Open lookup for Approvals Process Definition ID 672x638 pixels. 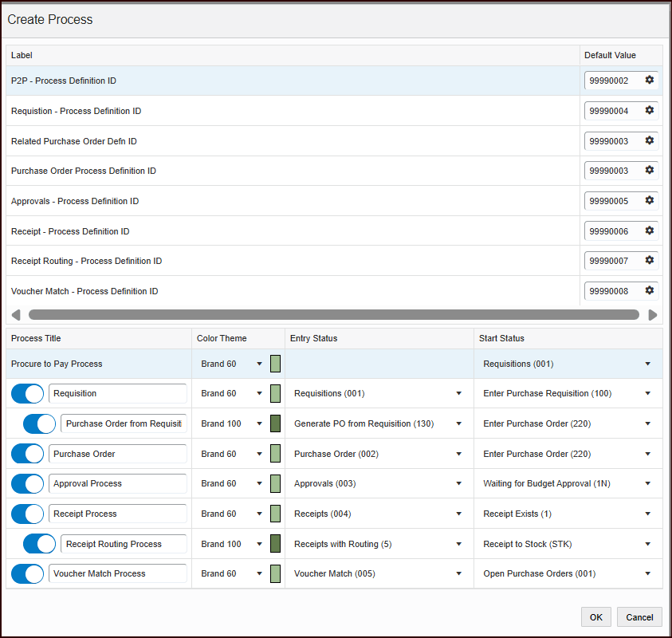(x=650, y=201)
